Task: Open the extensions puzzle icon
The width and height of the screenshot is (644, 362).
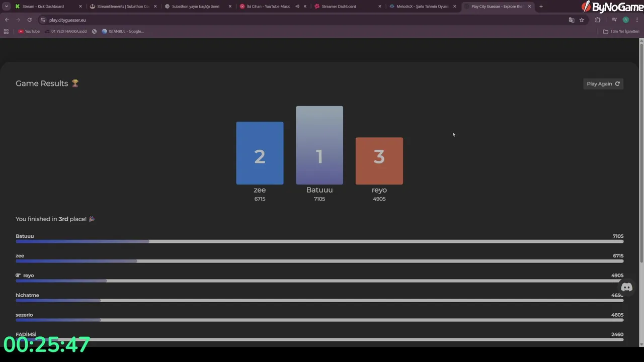Action: pos(598,20)
